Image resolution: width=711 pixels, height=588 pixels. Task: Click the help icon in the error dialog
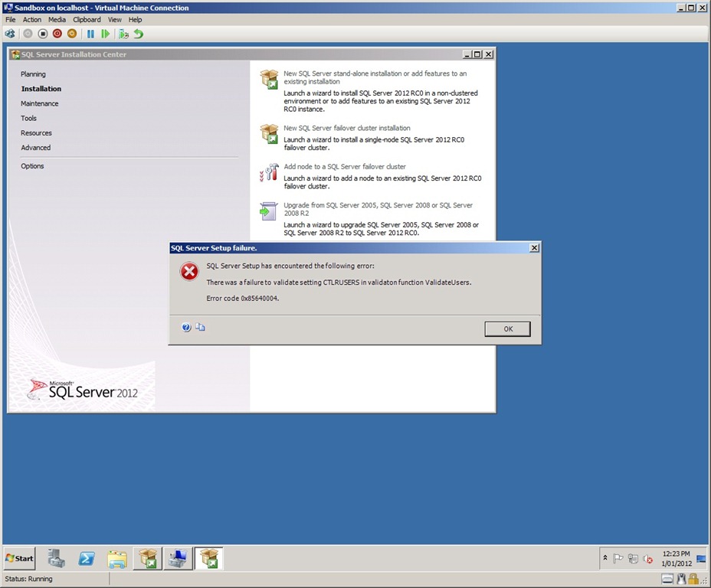pos(186,327)
